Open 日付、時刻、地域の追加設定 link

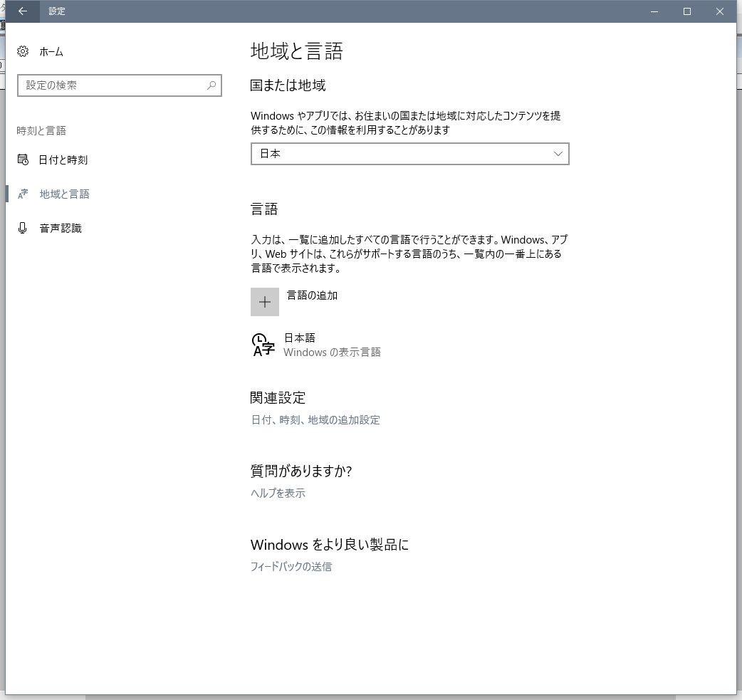(315, 420)
